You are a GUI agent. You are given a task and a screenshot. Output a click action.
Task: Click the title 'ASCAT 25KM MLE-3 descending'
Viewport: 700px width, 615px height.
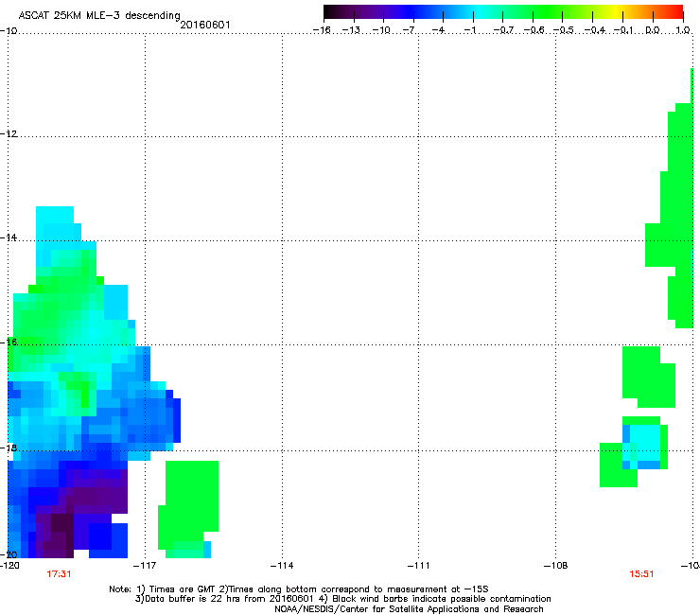click(99, 15)
